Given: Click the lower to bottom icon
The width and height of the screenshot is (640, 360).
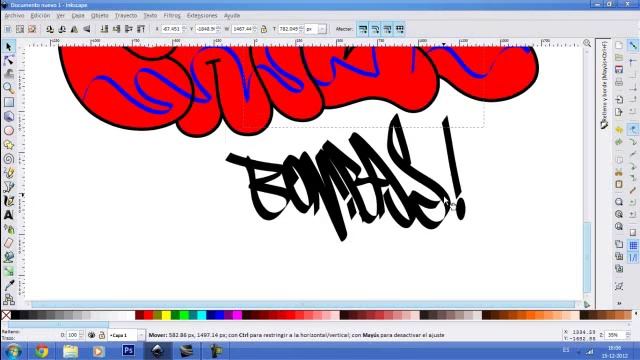Looking at the screenshot, I should (x=104, y=29).
